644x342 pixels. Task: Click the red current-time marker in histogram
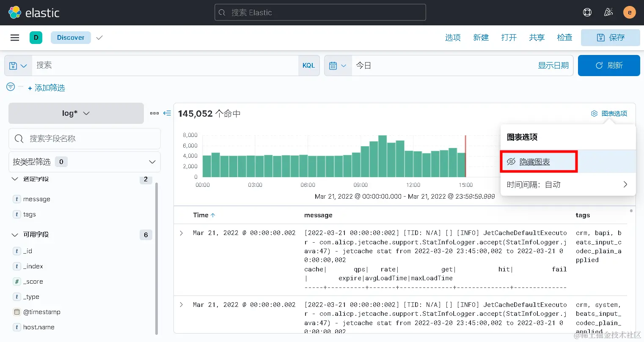465,156
